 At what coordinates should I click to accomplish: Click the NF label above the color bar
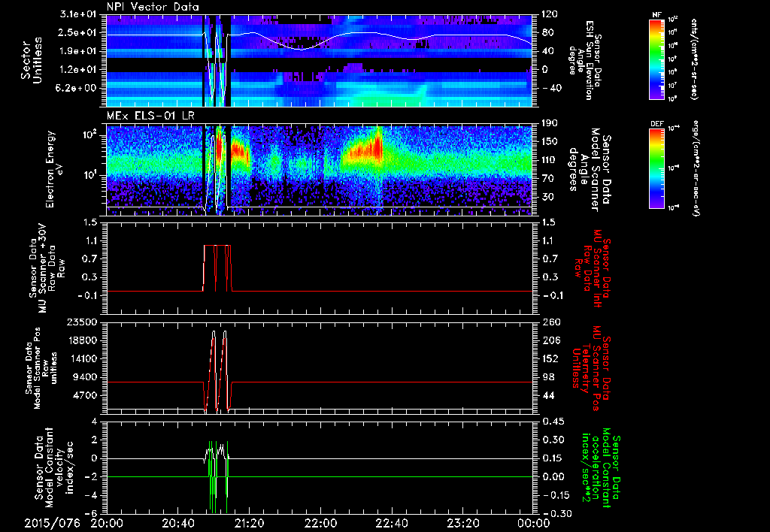[x=656, y=15]
